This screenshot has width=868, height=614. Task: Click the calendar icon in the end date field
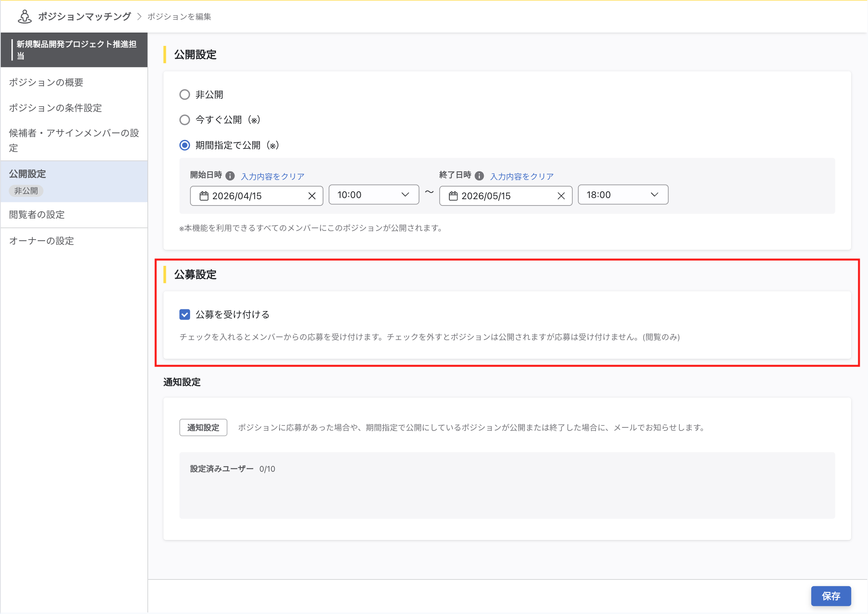454,196
